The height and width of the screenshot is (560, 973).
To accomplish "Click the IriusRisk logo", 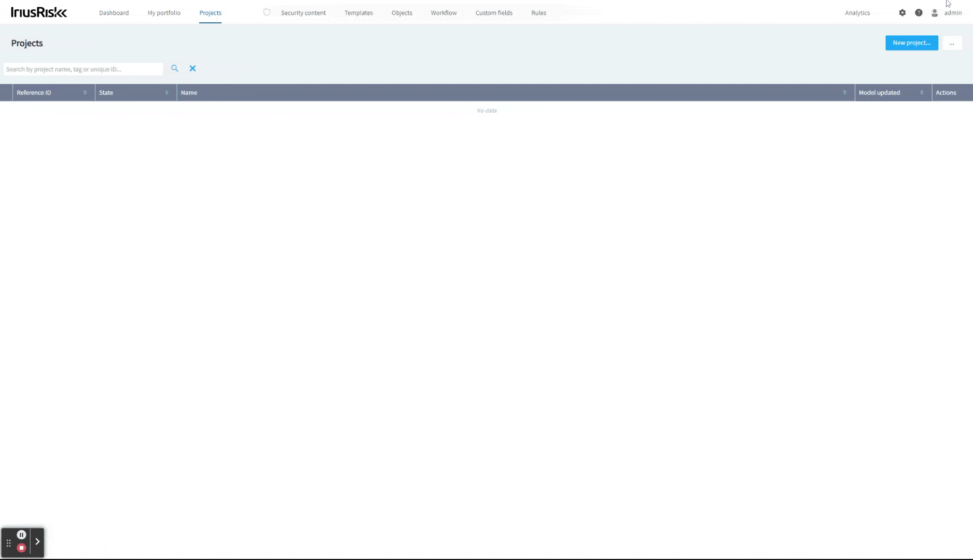I will (x=38, y=11).
